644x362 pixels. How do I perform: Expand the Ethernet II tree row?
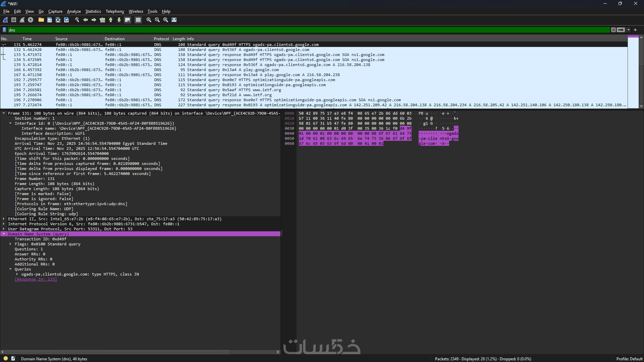point(4,219)
